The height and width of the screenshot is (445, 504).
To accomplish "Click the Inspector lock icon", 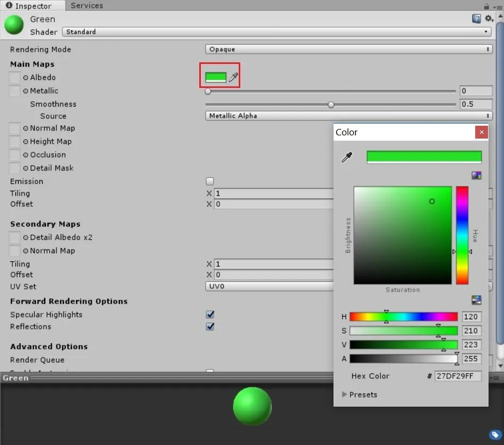I will point(486,6).
